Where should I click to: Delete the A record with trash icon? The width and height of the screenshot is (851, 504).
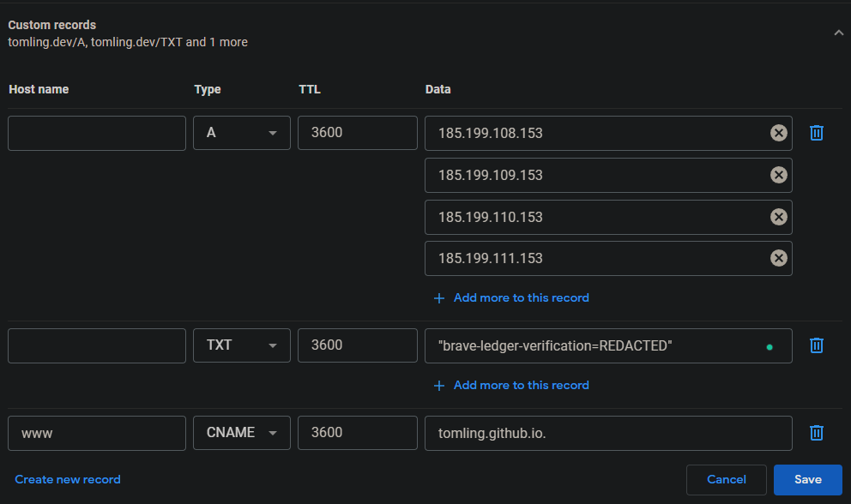[x=817, y=133]
